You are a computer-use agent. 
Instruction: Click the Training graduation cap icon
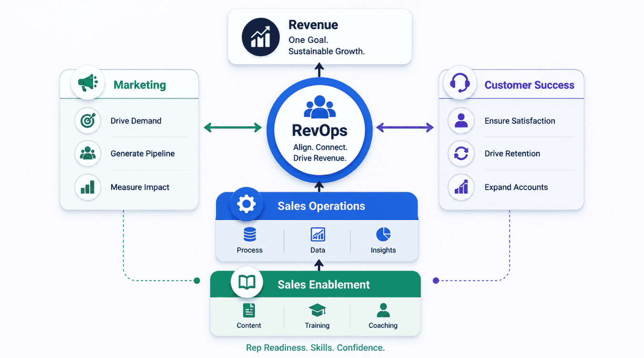(317, 310)
